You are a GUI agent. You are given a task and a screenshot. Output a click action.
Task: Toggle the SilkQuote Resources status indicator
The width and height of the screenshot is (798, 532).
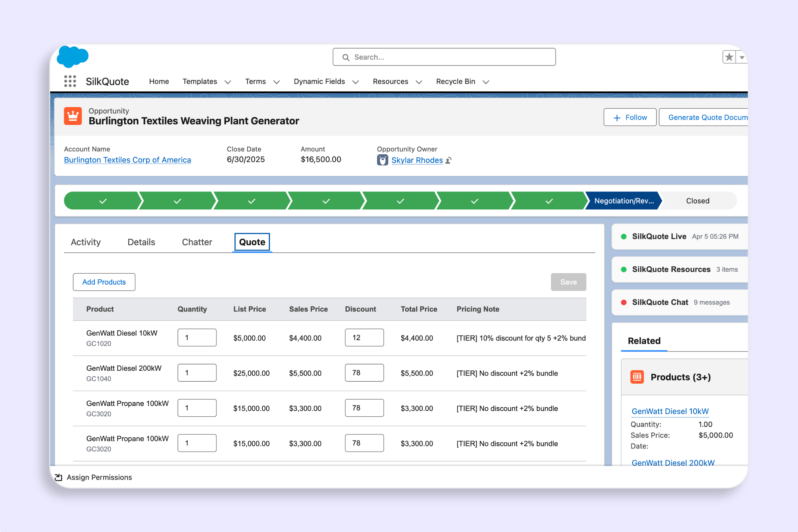click(624, 269)
